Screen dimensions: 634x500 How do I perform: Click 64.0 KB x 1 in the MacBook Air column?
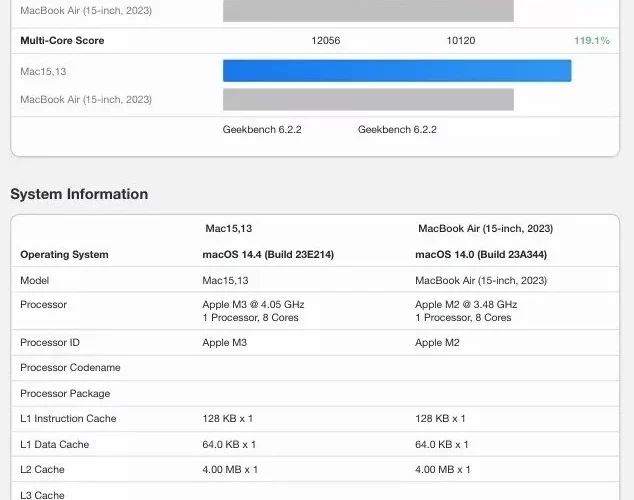coord(442,444)
